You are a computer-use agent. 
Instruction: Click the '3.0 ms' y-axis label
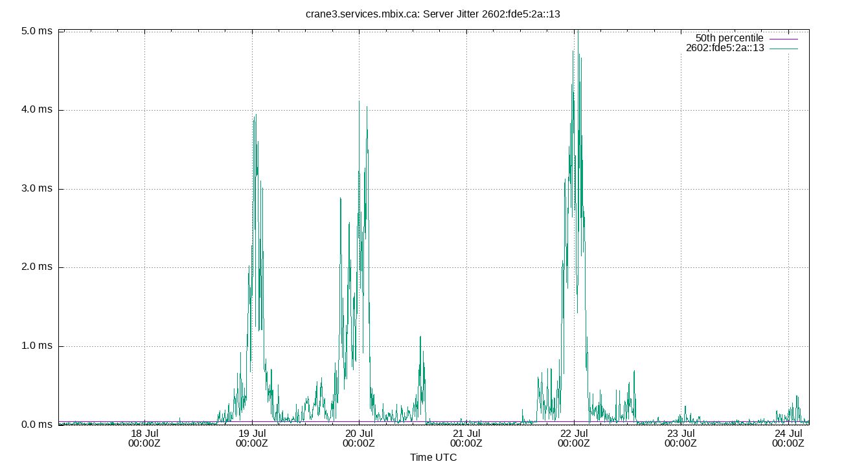[x=36, y=189]
